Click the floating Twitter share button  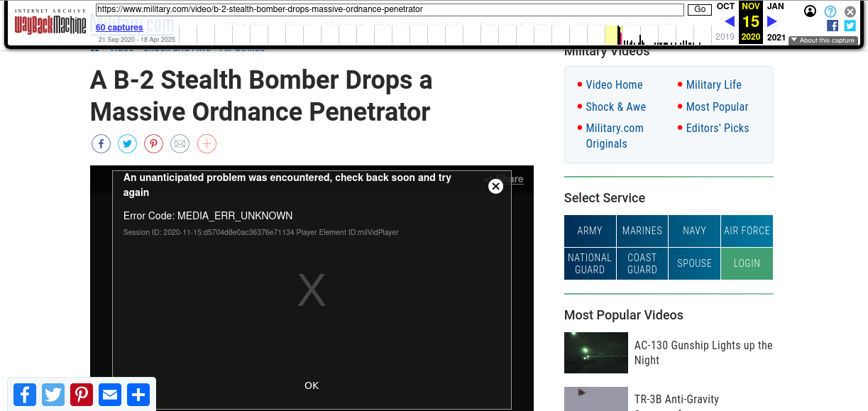pos(53,395)
